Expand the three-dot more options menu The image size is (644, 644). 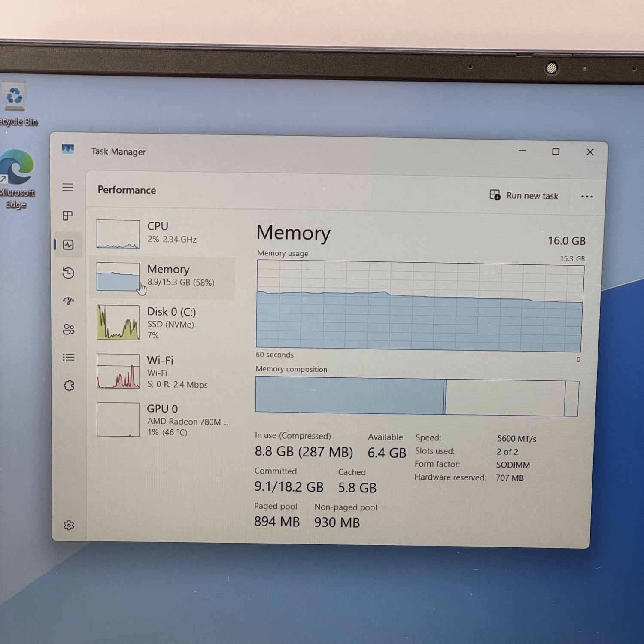pyautogui.click(x=586, y=197)
